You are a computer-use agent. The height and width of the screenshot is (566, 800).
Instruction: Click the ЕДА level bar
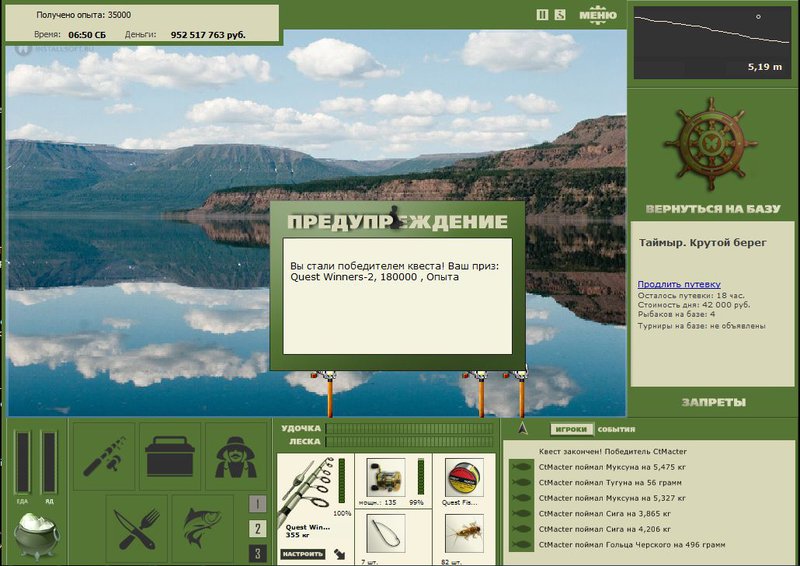22,462
